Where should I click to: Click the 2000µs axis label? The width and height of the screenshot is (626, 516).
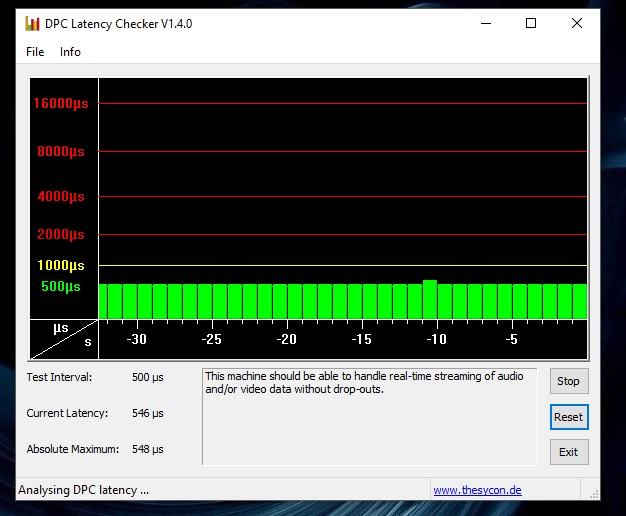61,234
